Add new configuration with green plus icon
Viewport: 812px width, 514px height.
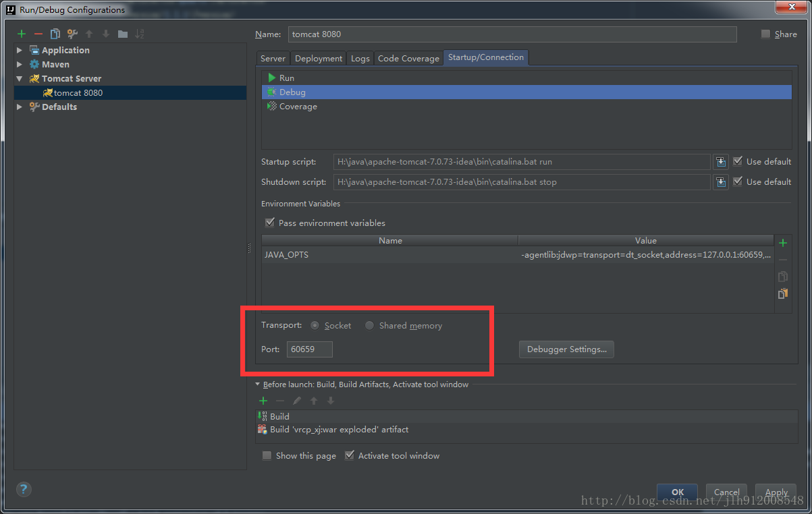(x=22, y=34)
